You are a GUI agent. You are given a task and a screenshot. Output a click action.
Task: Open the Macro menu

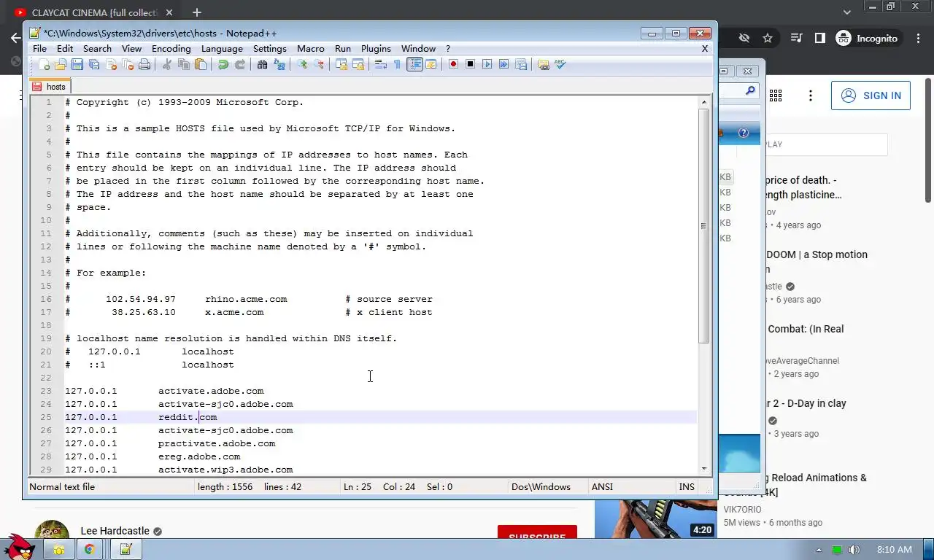tap(310, 49)
